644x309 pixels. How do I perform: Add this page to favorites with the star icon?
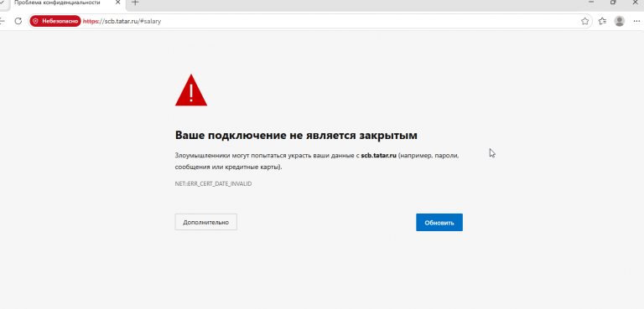584,21
